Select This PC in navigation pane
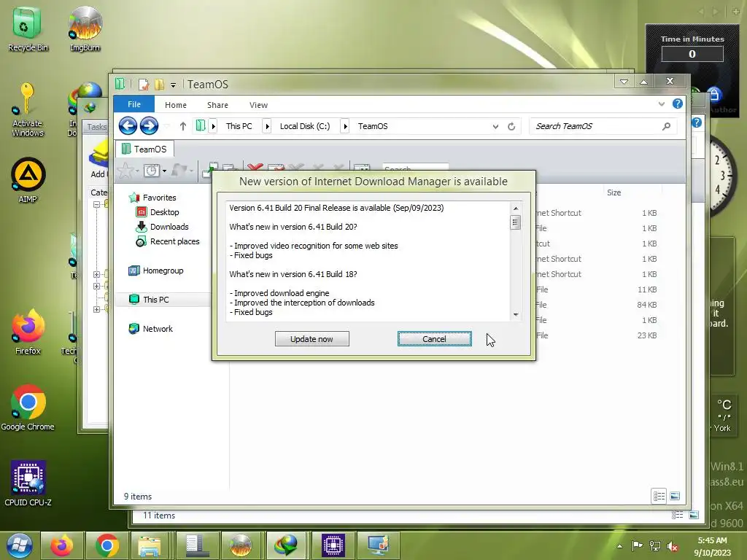 tap(155, 300)
